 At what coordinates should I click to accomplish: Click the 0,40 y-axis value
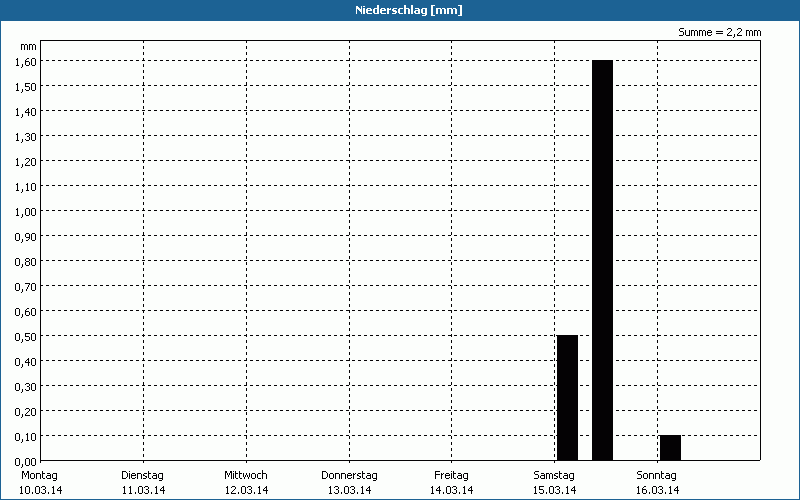pyautogui.click(x=26, y=362)
